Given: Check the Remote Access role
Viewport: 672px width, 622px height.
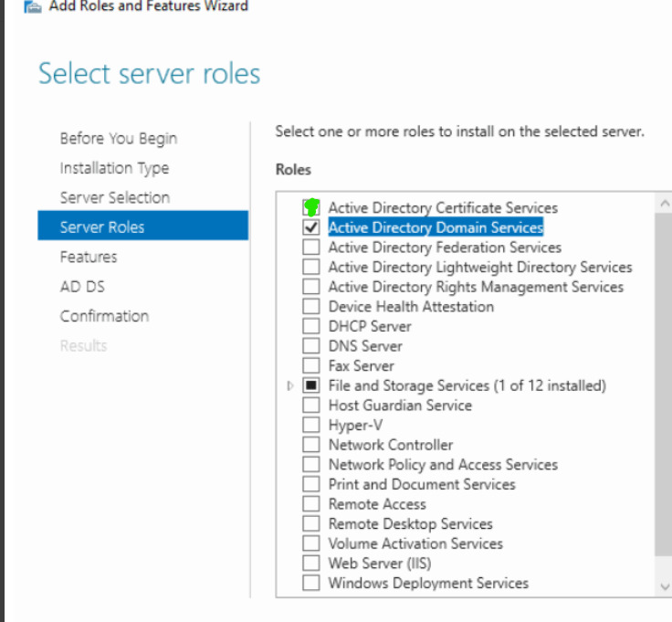Looking at the screenshot, I should click(311, 503).
